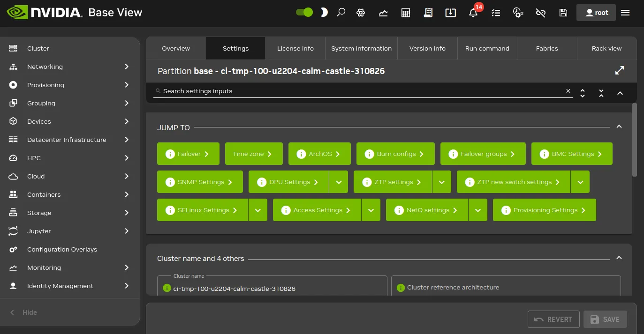Screen dimensions: 644x334
Task: Switch to the License info tab
Action: (295, 48)
